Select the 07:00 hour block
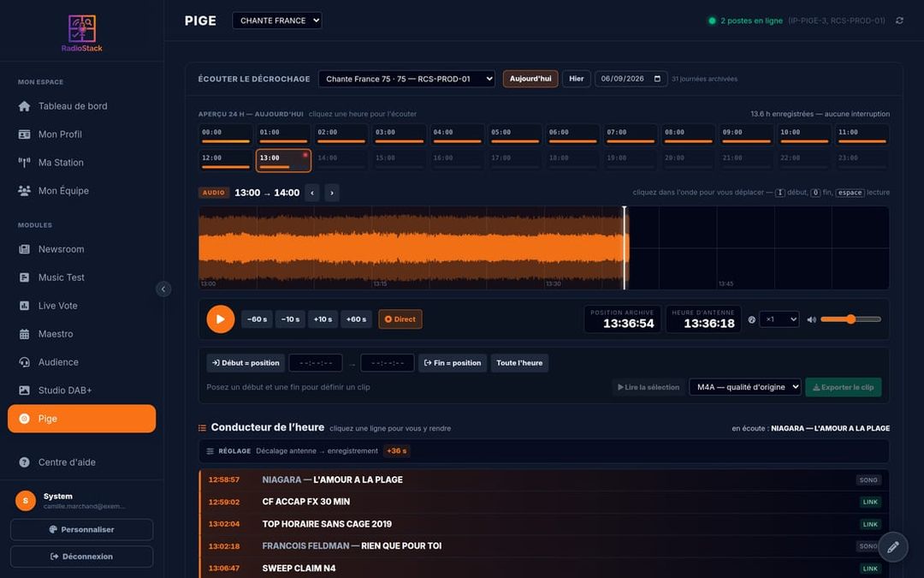The image size is (924, 578). tap(631, 134)
